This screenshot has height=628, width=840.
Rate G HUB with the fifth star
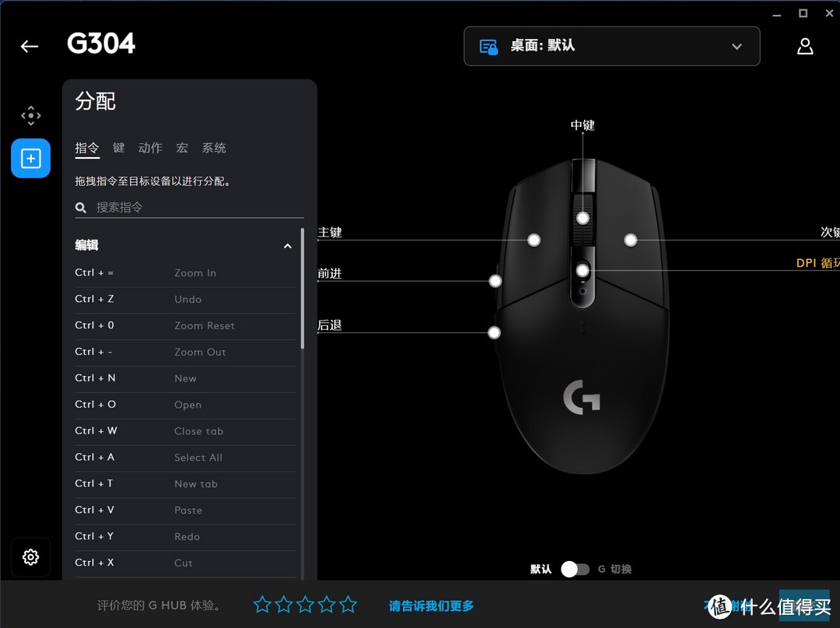point(348,605)
